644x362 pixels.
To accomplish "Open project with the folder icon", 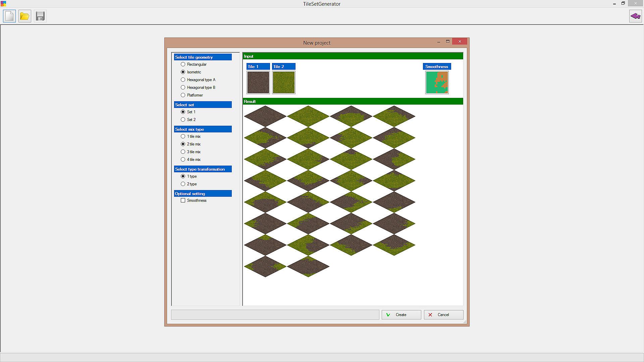I will [x=24, y=16].
